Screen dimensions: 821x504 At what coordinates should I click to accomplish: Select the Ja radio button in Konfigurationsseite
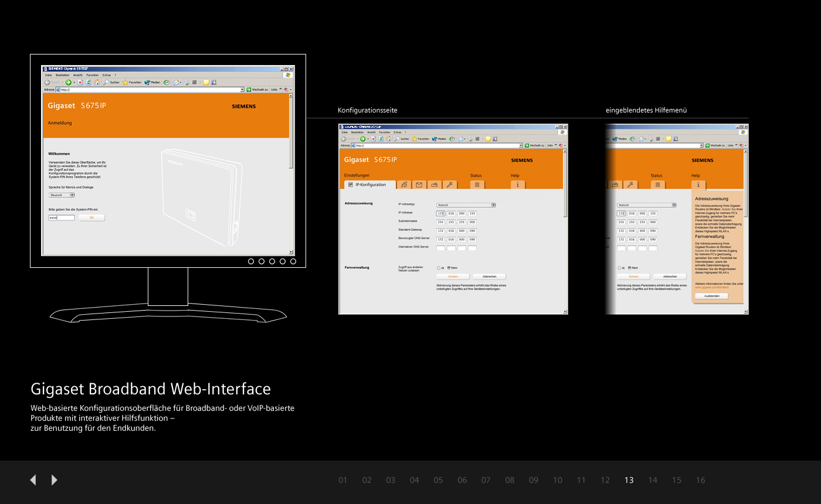(439, 268)
